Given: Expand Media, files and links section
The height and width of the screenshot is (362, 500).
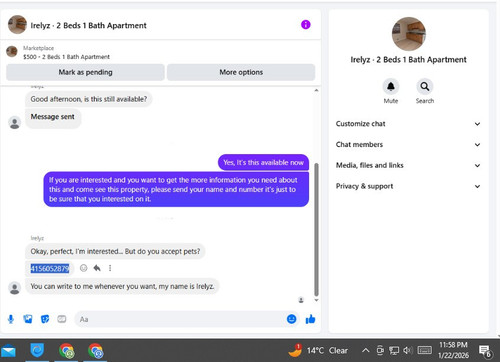Looking at the screenshot, I should tap(408, 165).
